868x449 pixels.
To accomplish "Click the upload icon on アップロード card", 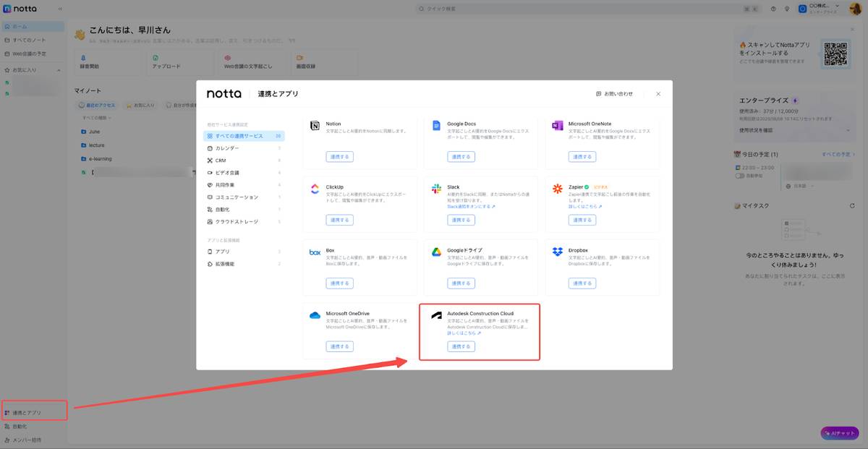I will click(x=156, y=58).
